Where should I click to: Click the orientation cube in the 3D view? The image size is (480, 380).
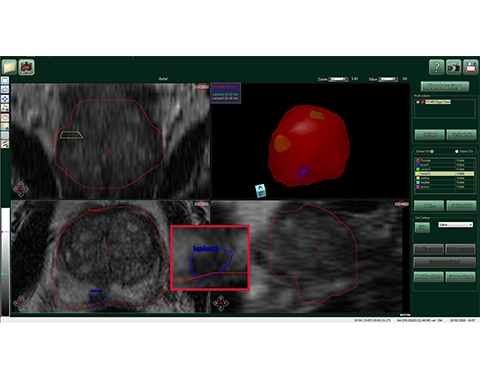260,191
